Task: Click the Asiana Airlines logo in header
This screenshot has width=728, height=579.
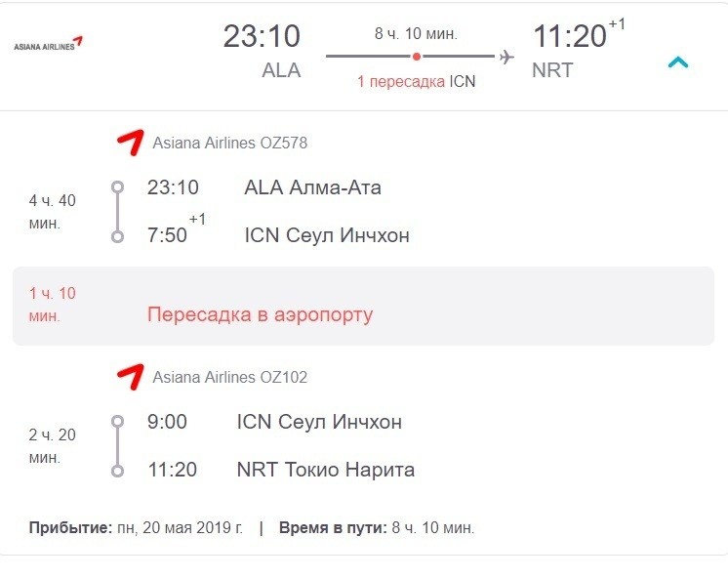Action: coord(48,44)
